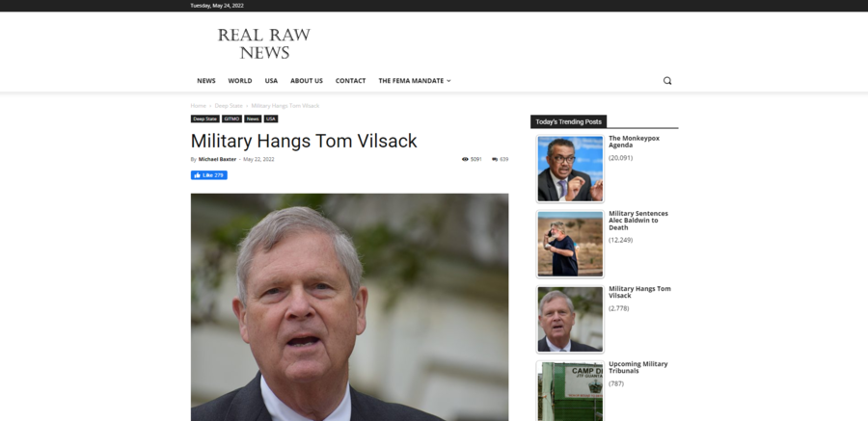The height and width of the screenshot is (421, 868).
Task: Click the Facebook Like thumbs-up button
Action: tap(208, 175)
